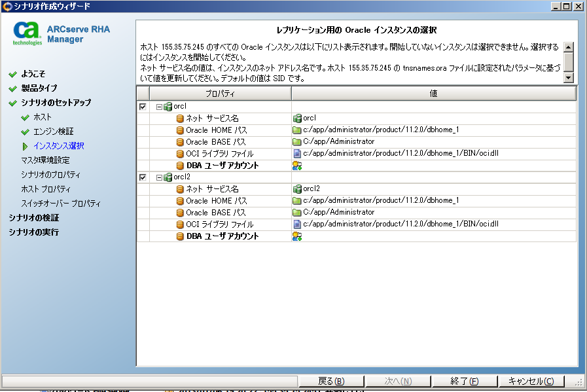Select the インスタンス選択 wizard step
587x392 pixels.
point(59,146)
